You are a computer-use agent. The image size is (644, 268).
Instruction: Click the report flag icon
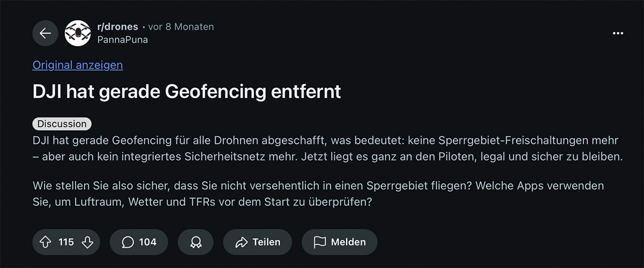(320, 242)
